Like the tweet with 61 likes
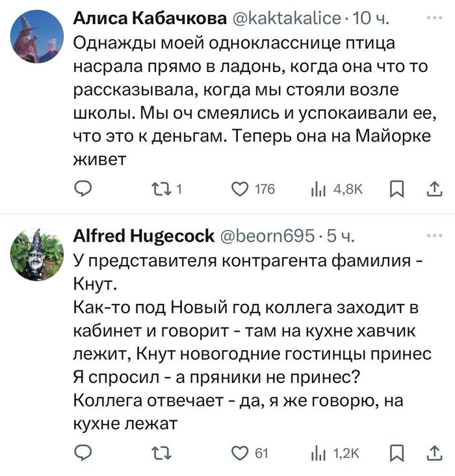The width and height of the screenshot is (455, 476). point(240,453)
